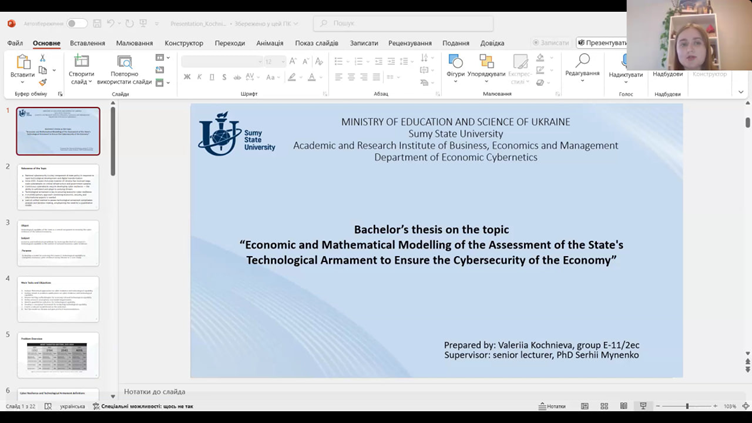Click the Reset slide icon
Screen dimensions: 752x423
click(x=160, y=70)
